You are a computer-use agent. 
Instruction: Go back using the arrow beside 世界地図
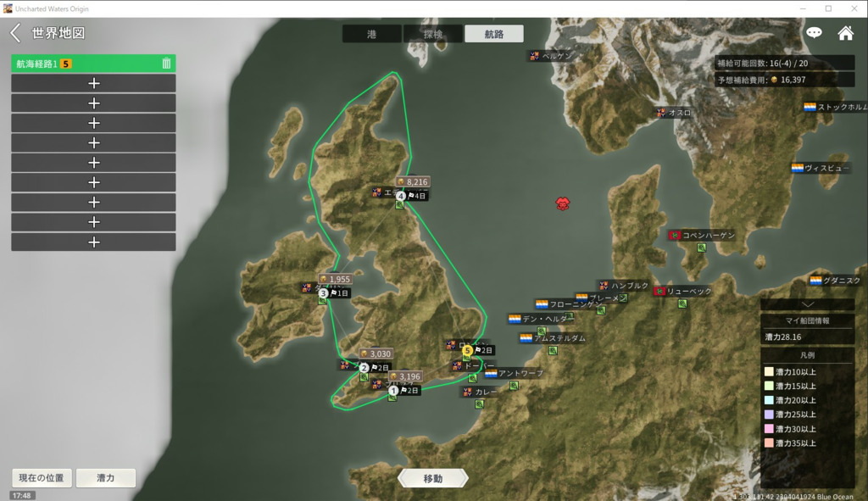coord(15,33)
